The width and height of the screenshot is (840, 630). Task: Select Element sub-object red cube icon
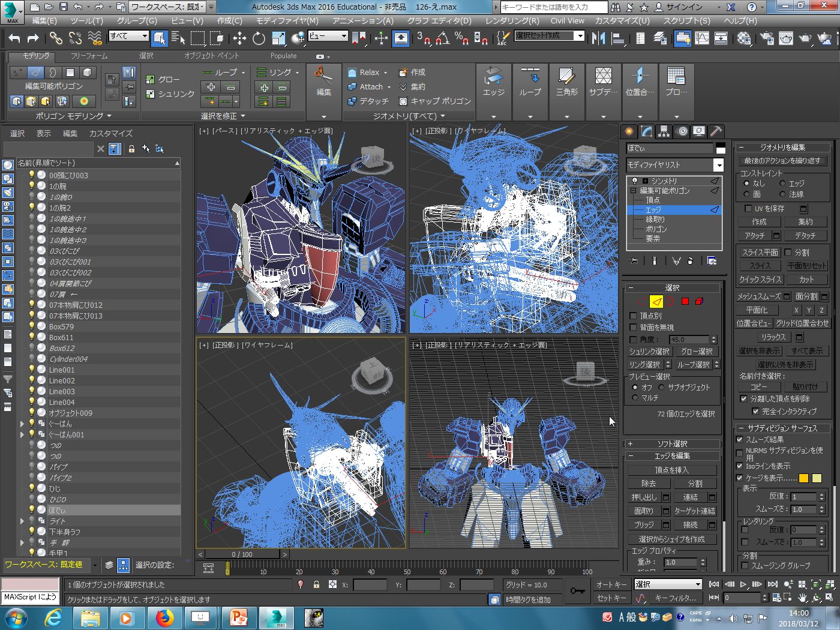700,301
